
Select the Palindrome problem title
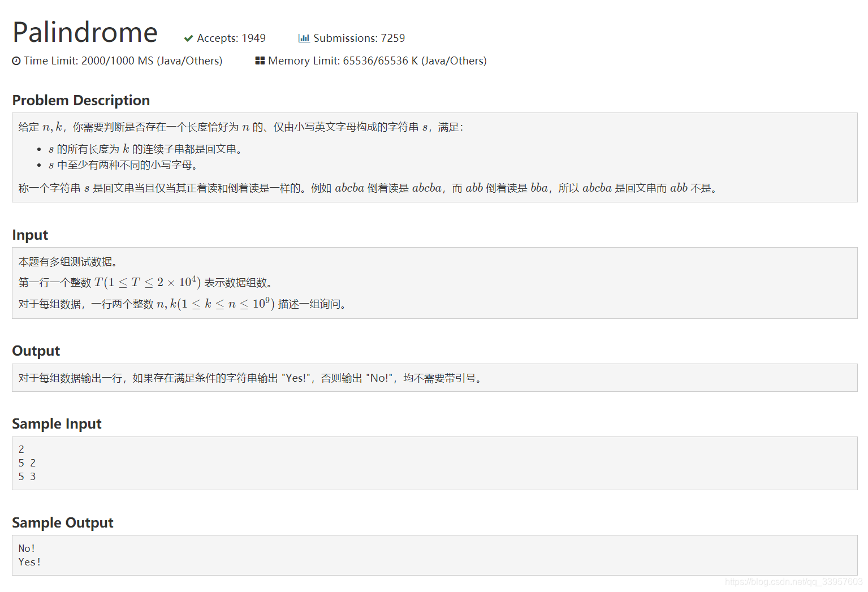(x=85, y=32)
